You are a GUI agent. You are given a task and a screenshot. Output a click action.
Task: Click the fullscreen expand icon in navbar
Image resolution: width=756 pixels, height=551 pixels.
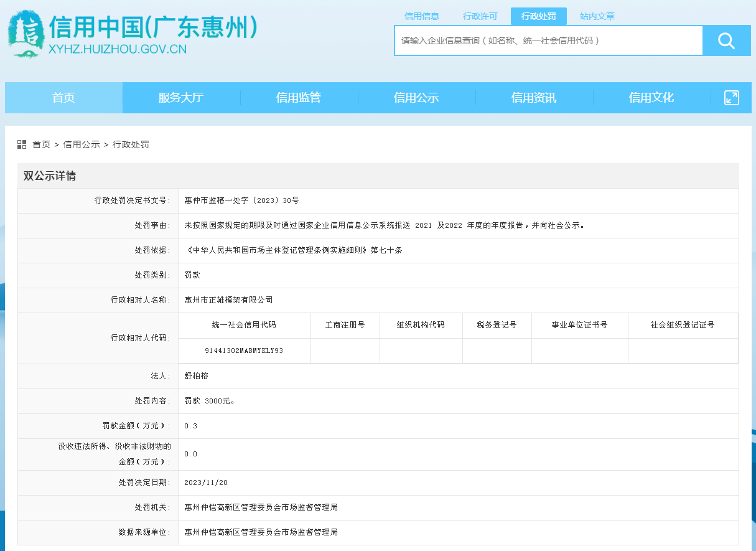pos(732,98)
